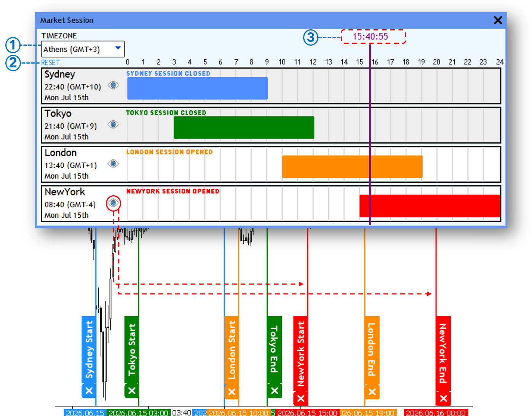
Task: Click the blue Sydney session bar
Action: [197, 88]
